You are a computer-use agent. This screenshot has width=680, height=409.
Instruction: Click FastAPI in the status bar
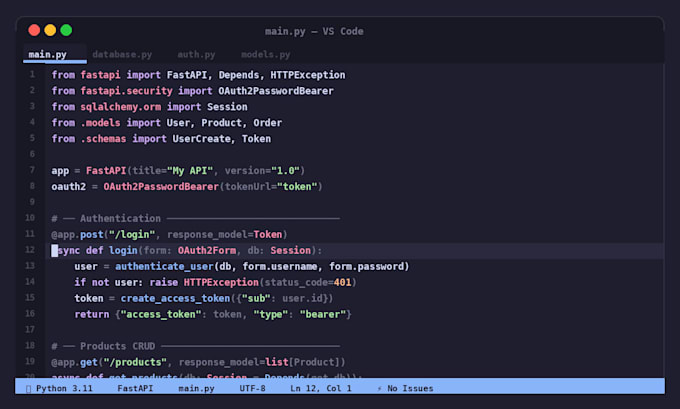(135, 388)
